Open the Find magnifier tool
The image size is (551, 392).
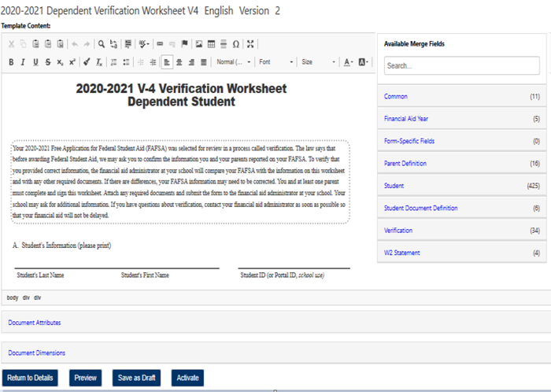[102, 44]
